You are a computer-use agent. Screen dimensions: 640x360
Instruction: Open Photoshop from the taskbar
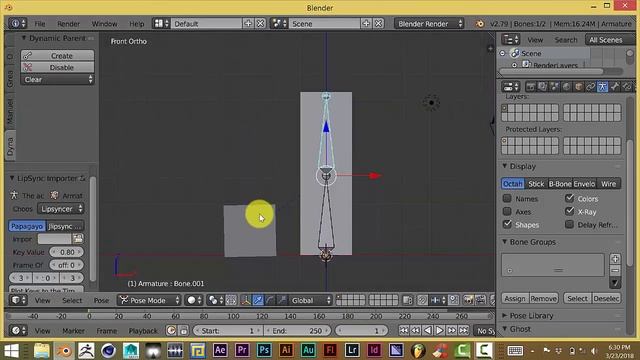click(x=264, y=350)
